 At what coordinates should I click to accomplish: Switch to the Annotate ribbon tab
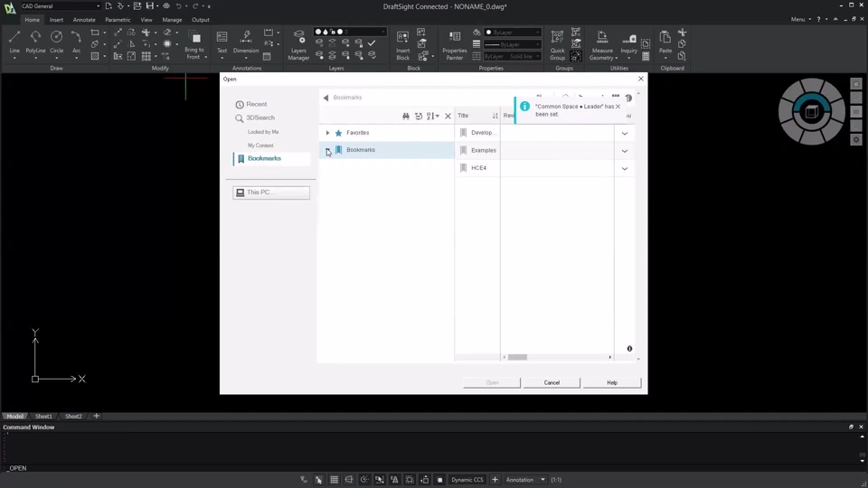click(84, 20)
